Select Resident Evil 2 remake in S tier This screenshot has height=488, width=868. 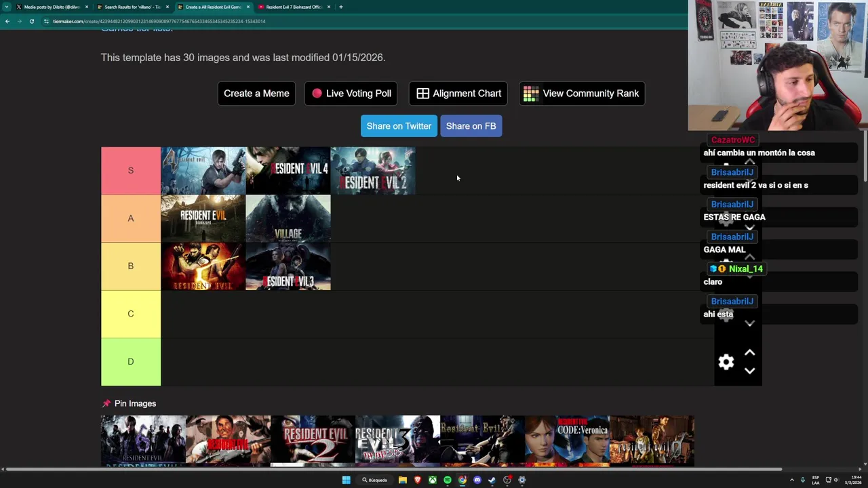(373, 171)
